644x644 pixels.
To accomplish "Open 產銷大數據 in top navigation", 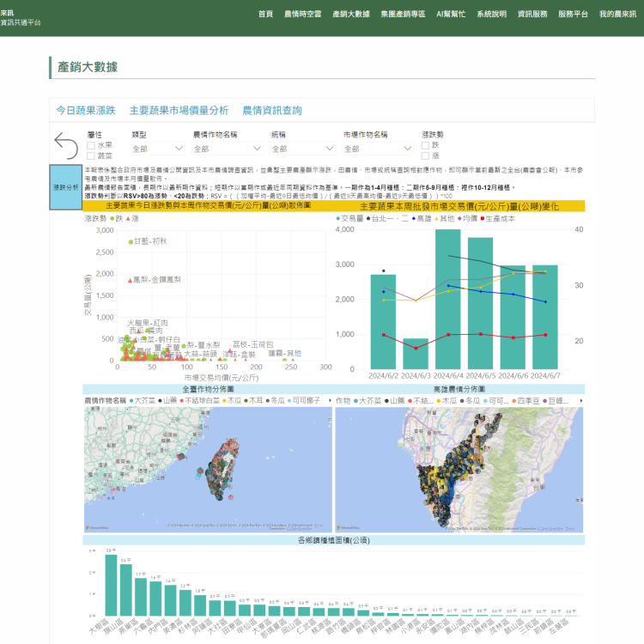I will tap(351, 15).
